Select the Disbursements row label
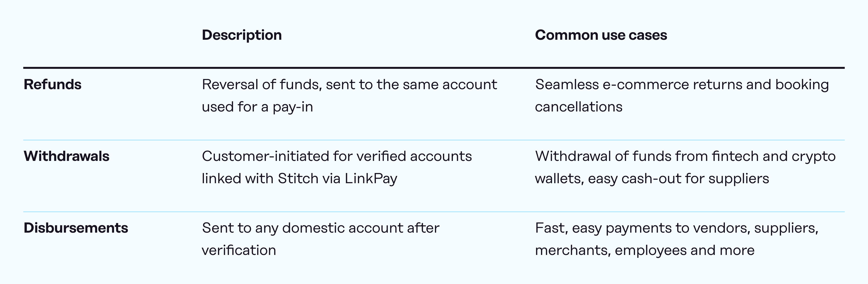Image resolution: width=868 pixels, height=284 pixels. [76, 228]
